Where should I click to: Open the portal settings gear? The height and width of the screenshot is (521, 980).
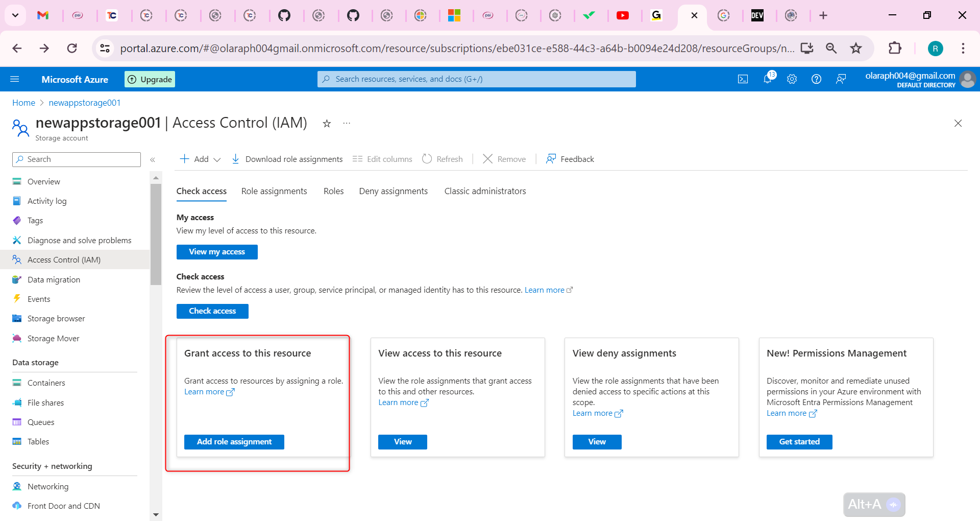pyautogui.click(x=792, y=79)
